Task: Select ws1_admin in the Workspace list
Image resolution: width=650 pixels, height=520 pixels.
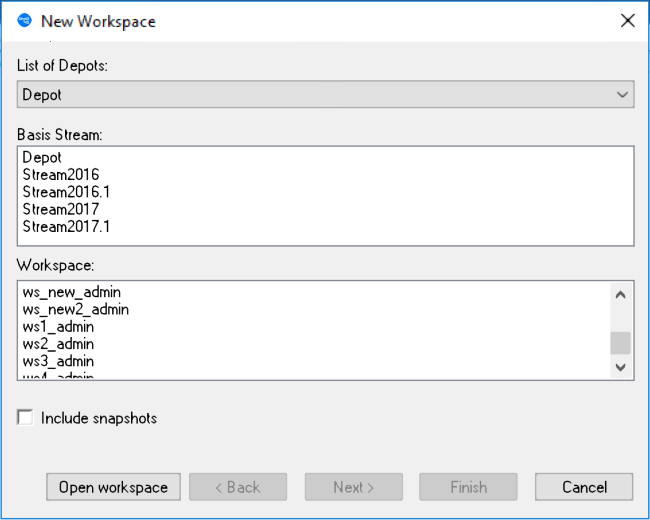Action: click(x=61, y=327)
